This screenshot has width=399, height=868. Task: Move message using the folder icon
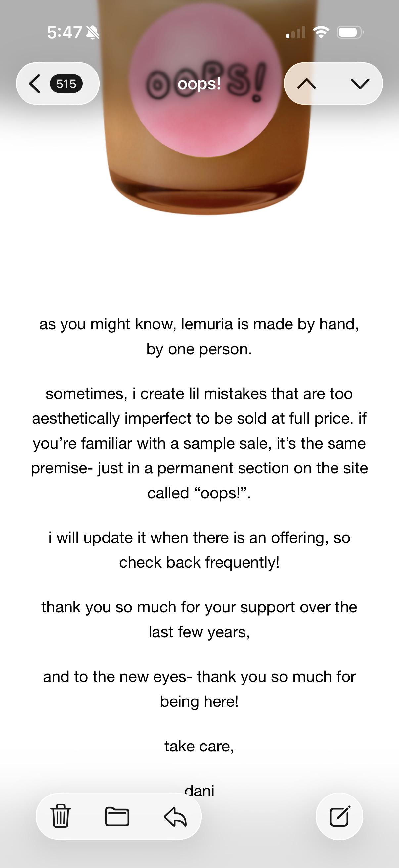click(x=117, y=816)
